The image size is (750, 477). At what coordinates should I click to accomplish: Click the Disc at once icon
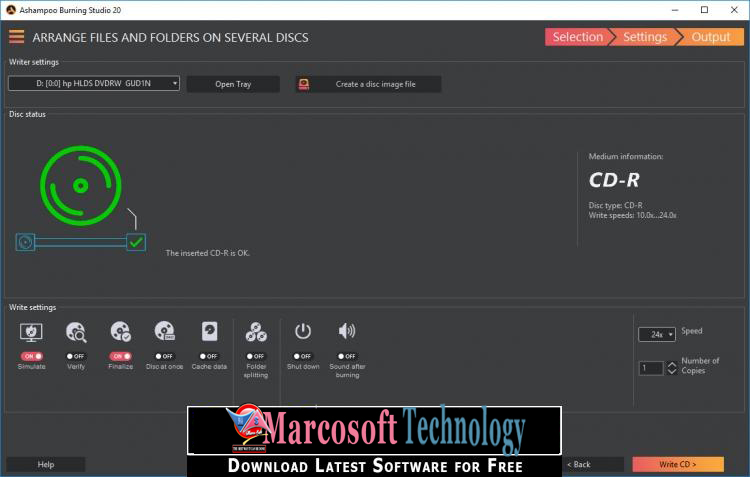pyautogui.click(x=165, y=331)
